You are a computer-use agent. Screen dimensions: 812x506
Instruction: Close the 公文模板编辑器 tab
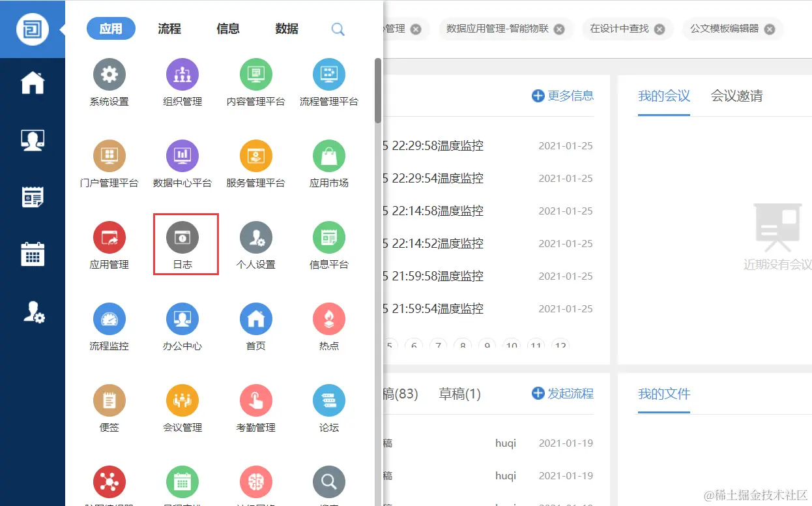coord(770,29)
